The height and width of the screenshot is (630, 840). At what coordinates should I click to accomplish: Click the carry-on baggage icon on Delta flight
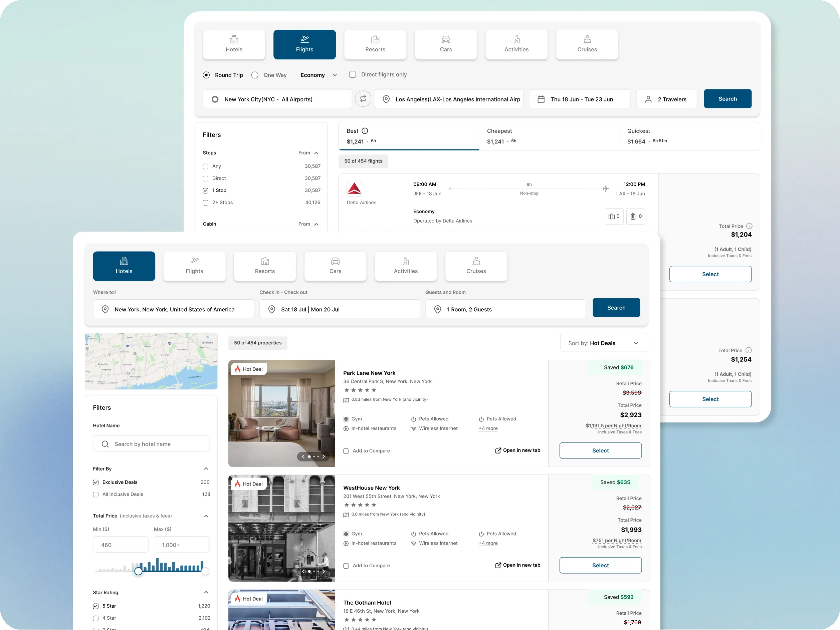611,216
